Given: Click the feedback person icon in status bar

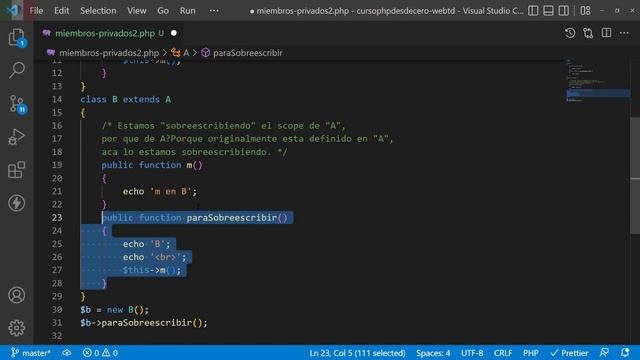Looking at the screenshot, I should pyautogui.click(x=604, y=353).
